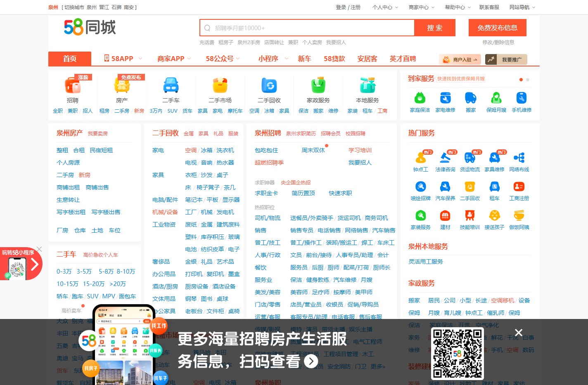The width and height of the screenshot is (588, 385).
Task: Expand the 58公众号 menu arrow
Action: tap(238, 59)
